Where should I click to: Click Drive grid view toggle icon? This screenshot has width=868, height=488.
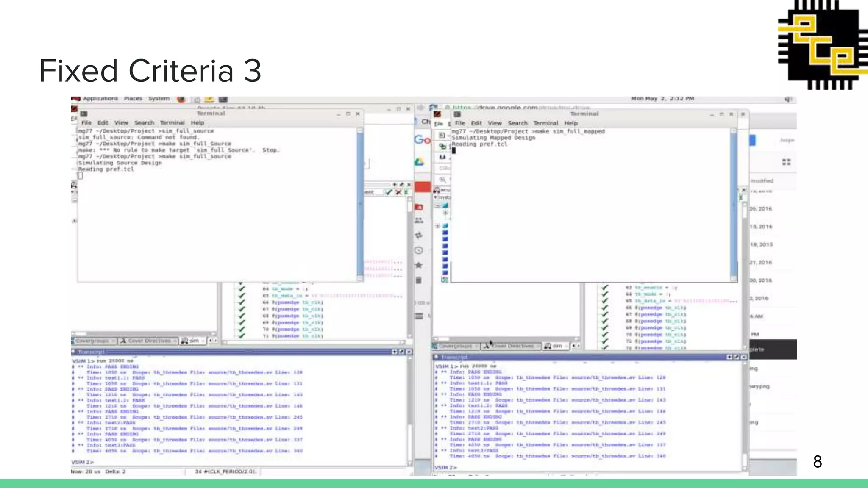click(x=786, y=162)
